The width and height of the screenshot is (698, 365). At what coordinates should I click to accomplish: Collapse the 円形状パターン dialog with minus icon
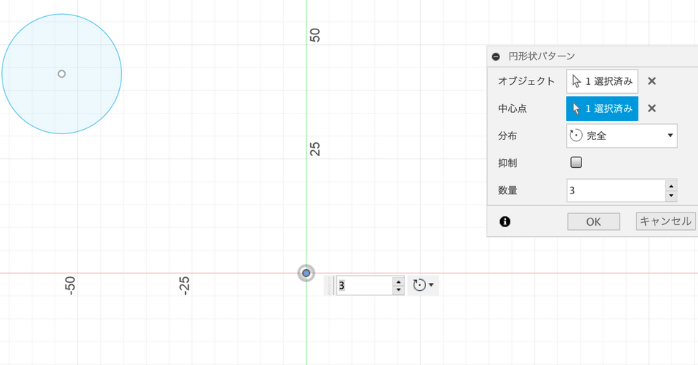(x=495, y=57)
